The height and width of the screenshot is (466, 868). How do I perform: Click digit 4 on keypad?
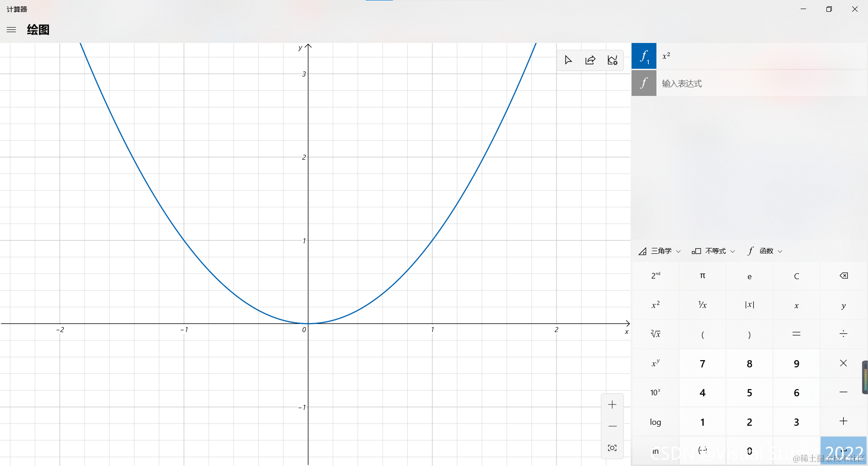pos(703,392)
